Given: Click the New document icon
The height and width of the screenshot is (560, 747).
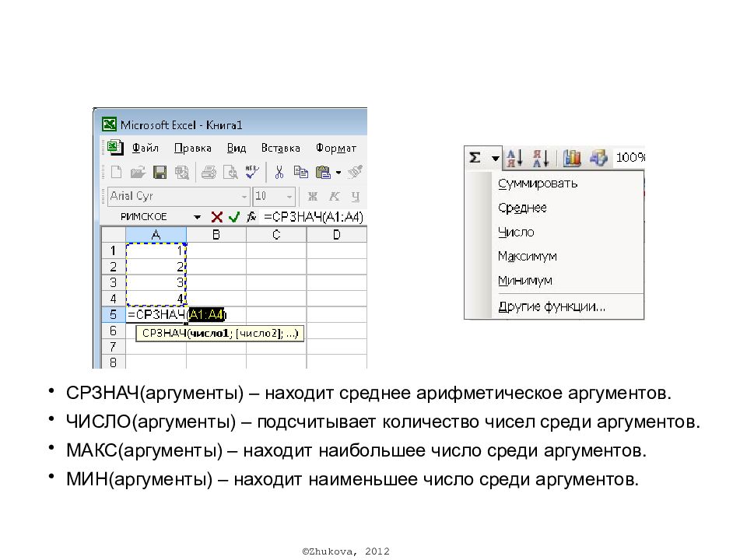Looking at the screenshot, I should coord(116,172).
